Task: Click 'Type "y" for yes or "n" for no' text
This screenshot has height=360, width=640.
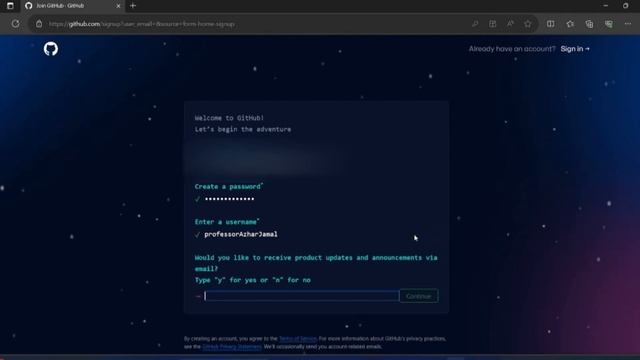Action: (253, 280)
